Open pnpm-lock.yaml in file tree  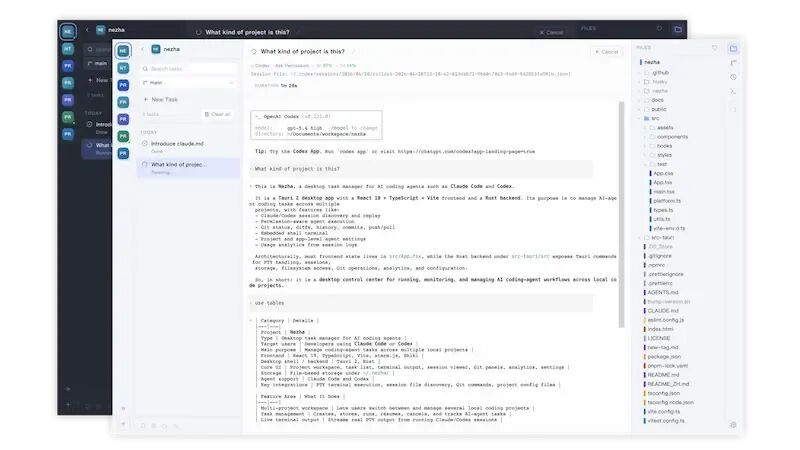coord(666,366)
